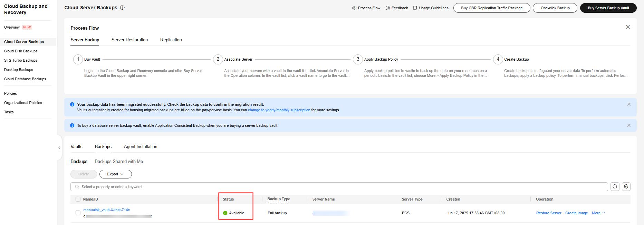This screenshot has width=644, height=225.
Task: Open Cloud Disk Backups in sidebar
Action: [21, 51]
